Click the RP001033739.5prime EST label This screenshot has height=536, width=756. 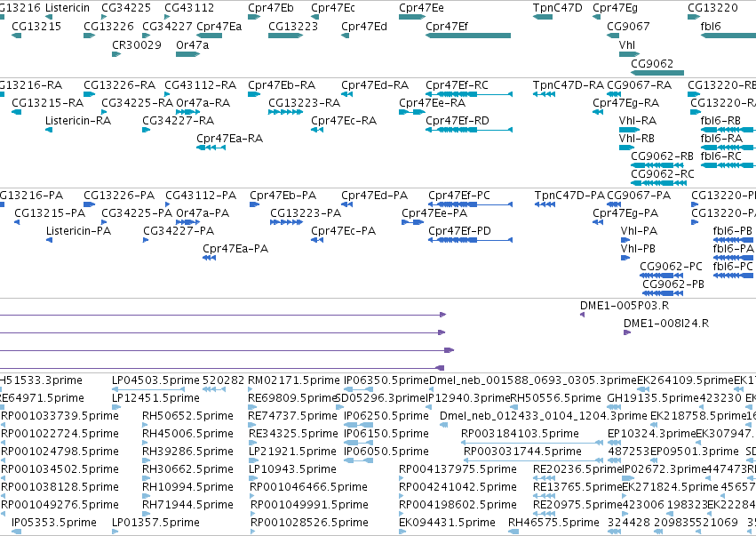tap(60, 416)
